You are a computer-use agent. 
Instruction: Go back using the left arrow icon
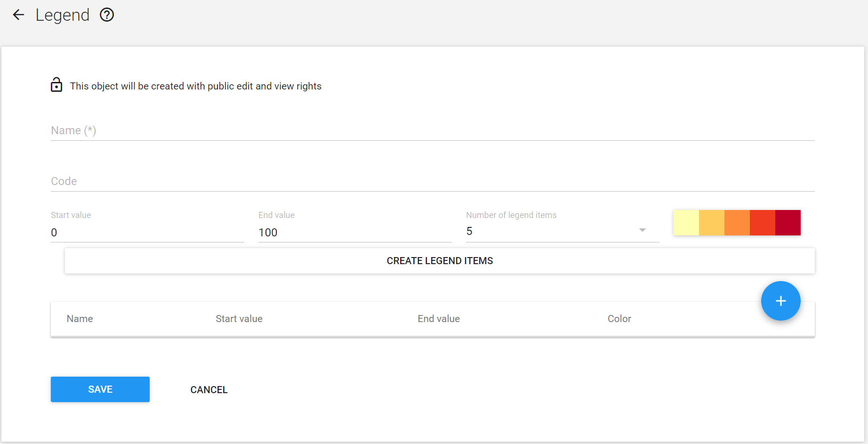(x=18, y=15)
